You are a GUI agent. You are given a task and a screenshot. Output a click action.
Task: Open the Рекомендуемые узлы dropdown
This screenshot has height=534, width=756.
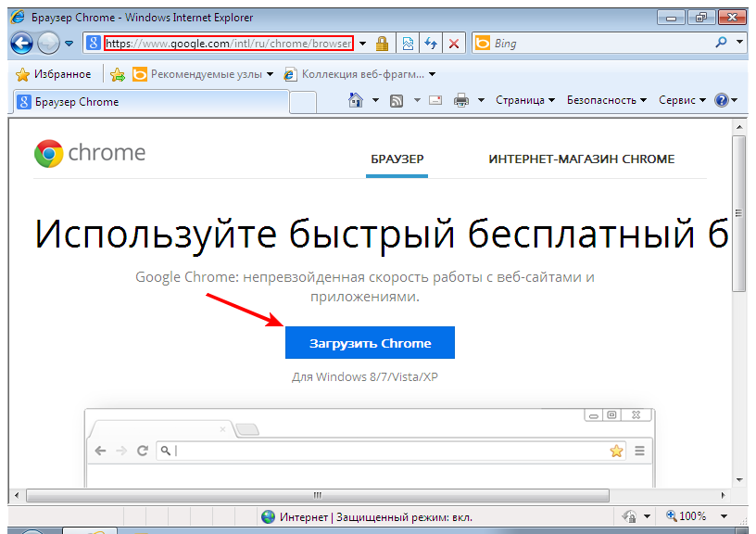203,74
